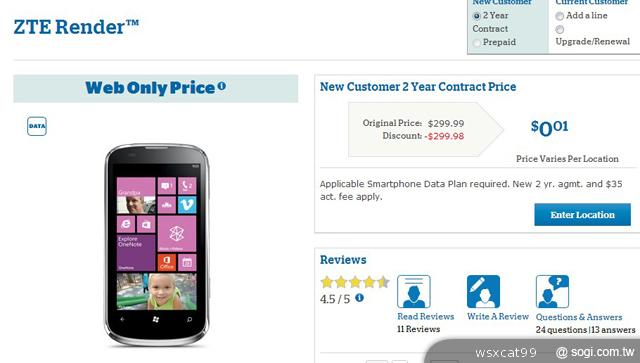Select the 2 Year Contract radio button
The width and height of the screenshot is (640, 363).
(x=476, y=16)
